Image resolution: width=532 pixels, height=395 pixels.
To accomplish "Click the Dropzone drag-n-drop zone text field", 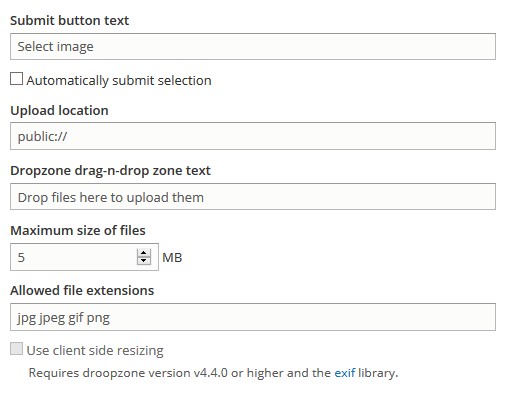I will [253, 196].
